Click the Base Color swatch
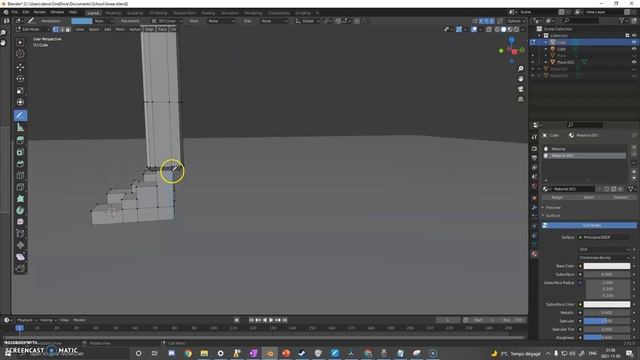This screenshot has height=360, width=640. [x=607, y=266]
